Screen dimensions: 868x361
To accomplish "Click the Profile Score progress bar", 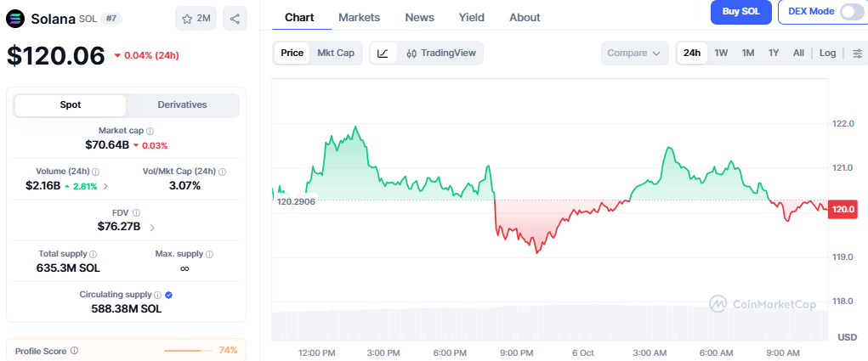I will point(188,351).
